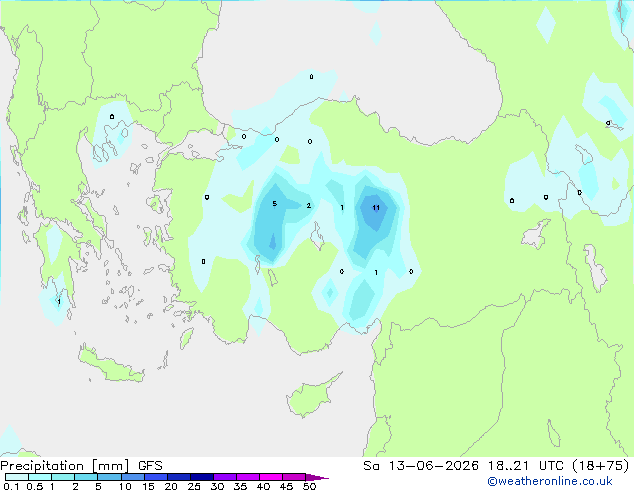Open the weatheronline.co.uk copyright link

550,481
